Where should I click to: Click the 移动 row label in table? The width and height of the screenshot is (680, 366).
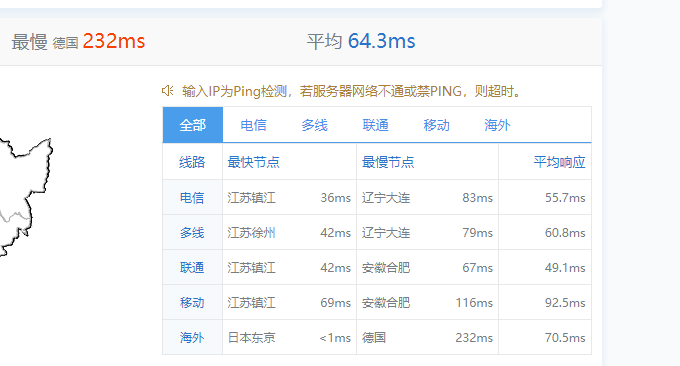pyautogui.click(x=192, y=303)
